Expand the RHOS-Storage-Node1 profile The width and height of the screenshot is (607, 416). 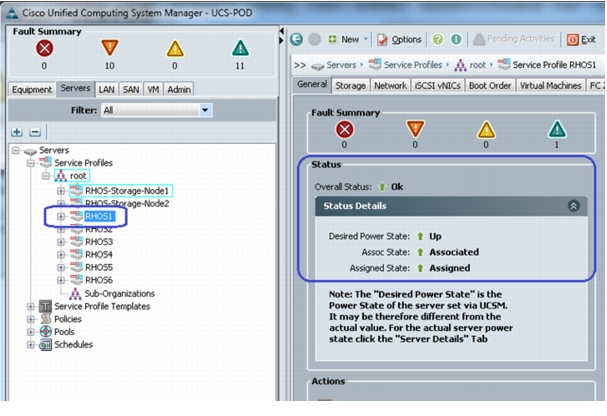coord(61,191)
